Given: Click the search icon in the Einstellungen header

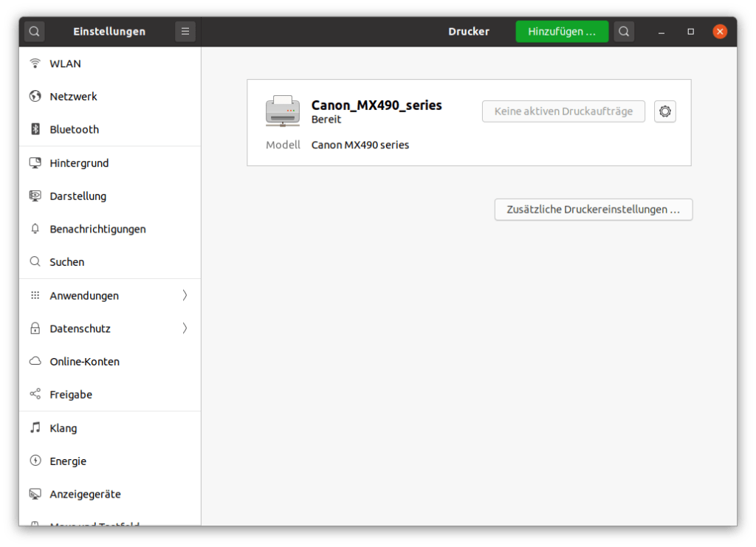Looking at the screenshot, I should (35, 32).
